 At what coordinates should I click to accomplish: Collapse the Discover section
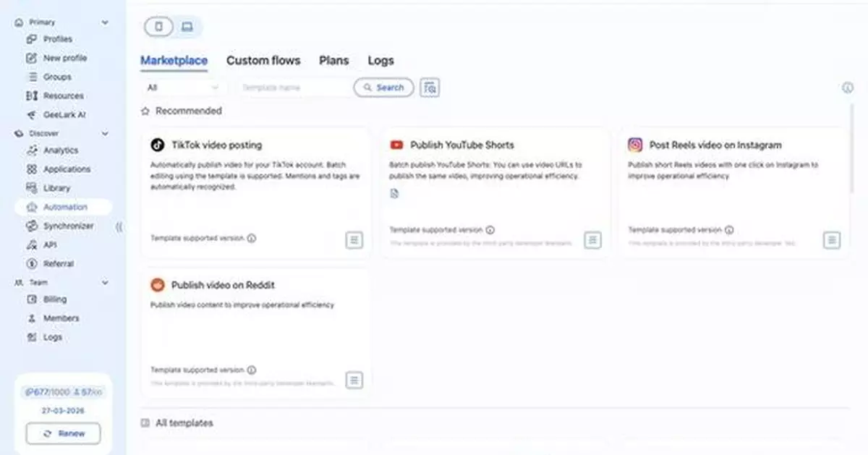pyautogui.click(x=105, y=133)
